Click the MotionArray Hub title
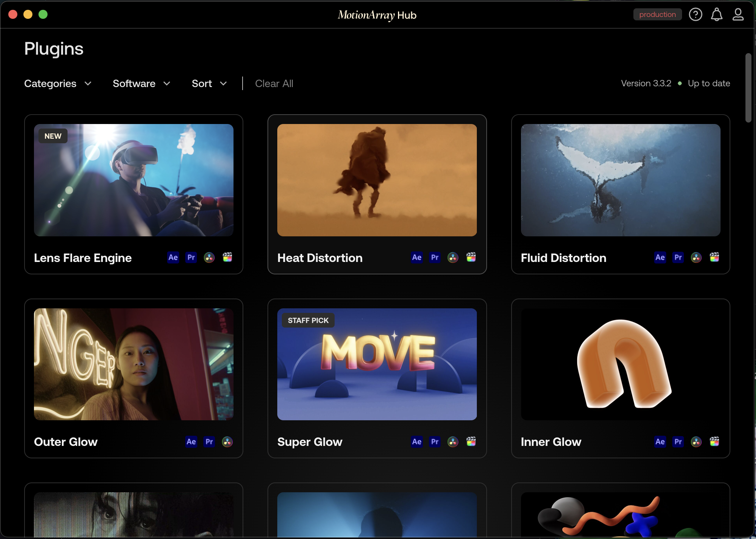Image resolution: width=756 pixels, height=539 pixels. (377, 15)
